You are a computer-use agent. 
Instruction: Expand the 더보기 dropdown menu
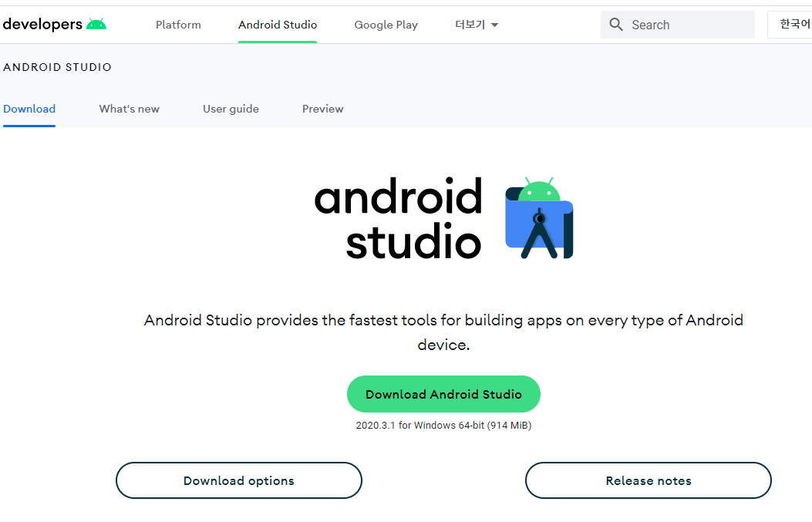[x=477, y=25]
